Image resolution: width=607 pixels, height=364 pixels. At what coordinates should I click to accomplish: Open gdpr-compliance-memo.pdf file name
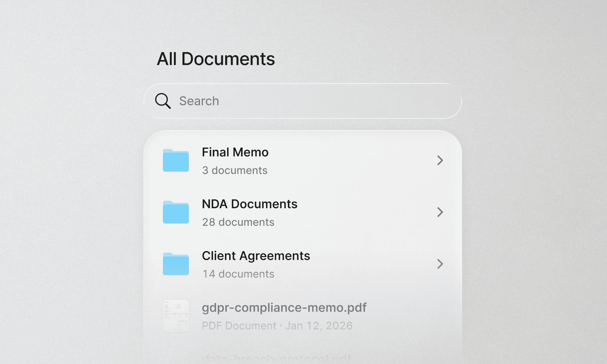coord(284,308)
